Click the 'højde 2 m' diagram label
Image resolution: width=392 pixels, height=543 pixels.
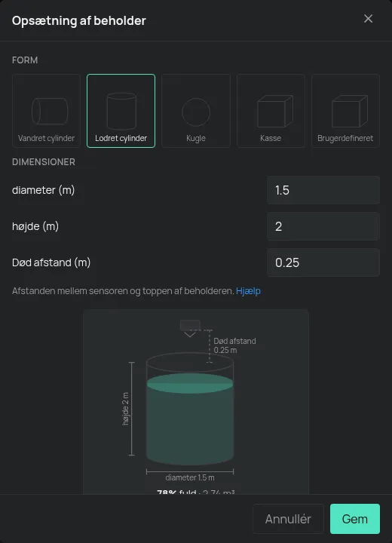tap(125, 409)
